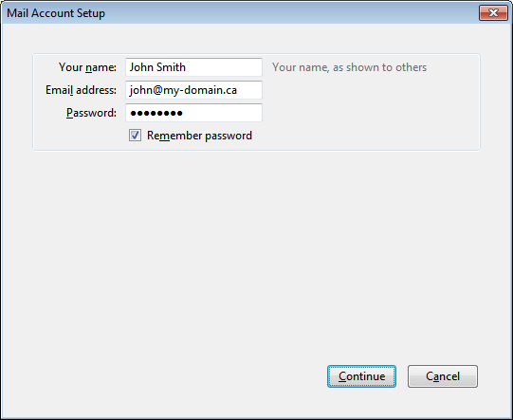Close the Mail Account Setup dialog
The height and width of the screenshot is (420, 513).
493,12
